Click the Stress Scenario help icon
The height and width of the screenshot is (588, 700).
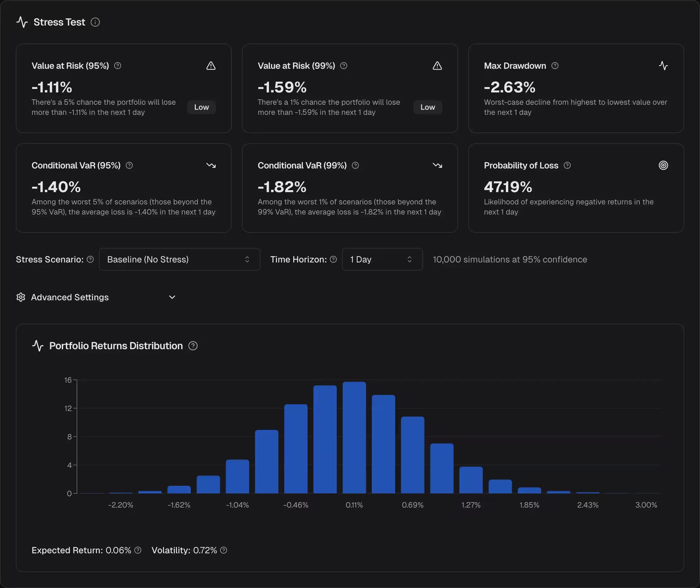tap(90, 260)
